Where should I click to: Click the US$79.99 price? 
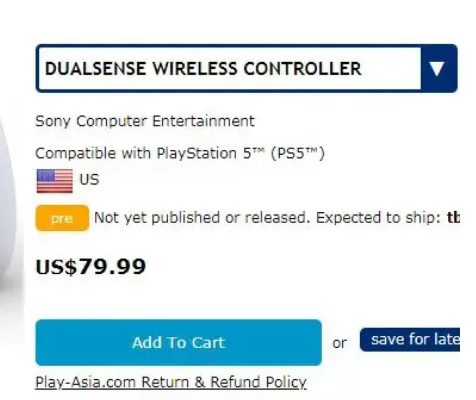[x=91, y=267]
